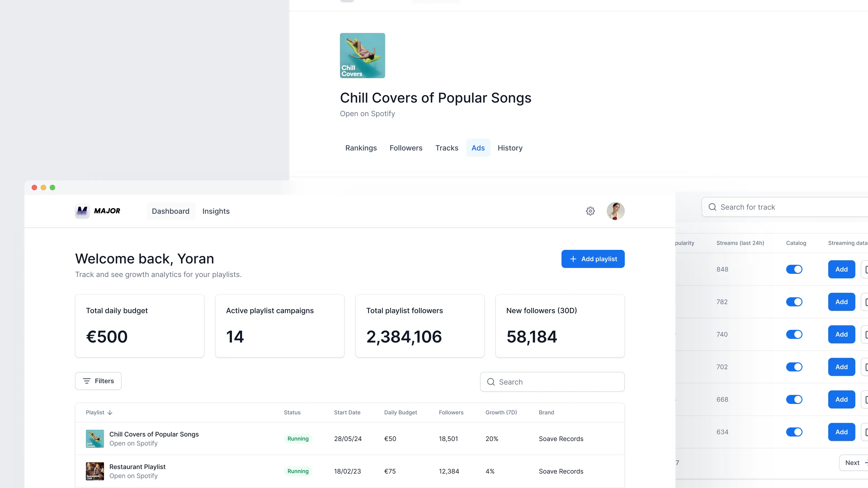
Task: Click the Growth (7D) column header
Action: coord(501,413)
